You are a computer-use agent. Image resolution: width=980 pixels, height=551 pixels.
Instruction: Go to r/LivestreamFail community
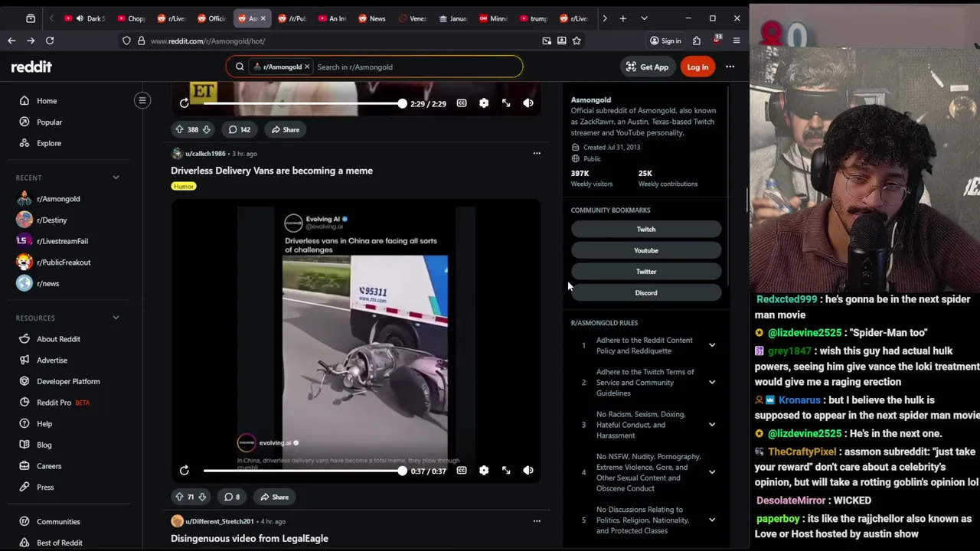coord(62,241)
